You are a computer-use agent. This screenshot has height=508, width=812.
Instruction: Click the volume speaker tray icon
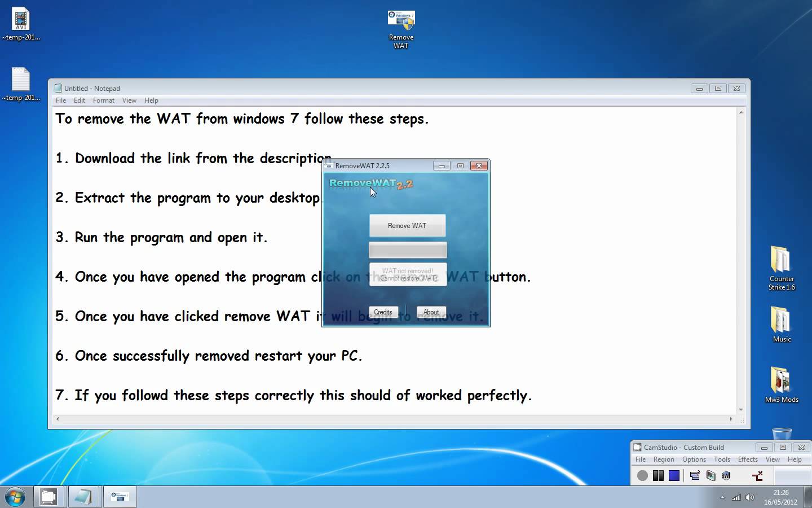coord(750,497)
